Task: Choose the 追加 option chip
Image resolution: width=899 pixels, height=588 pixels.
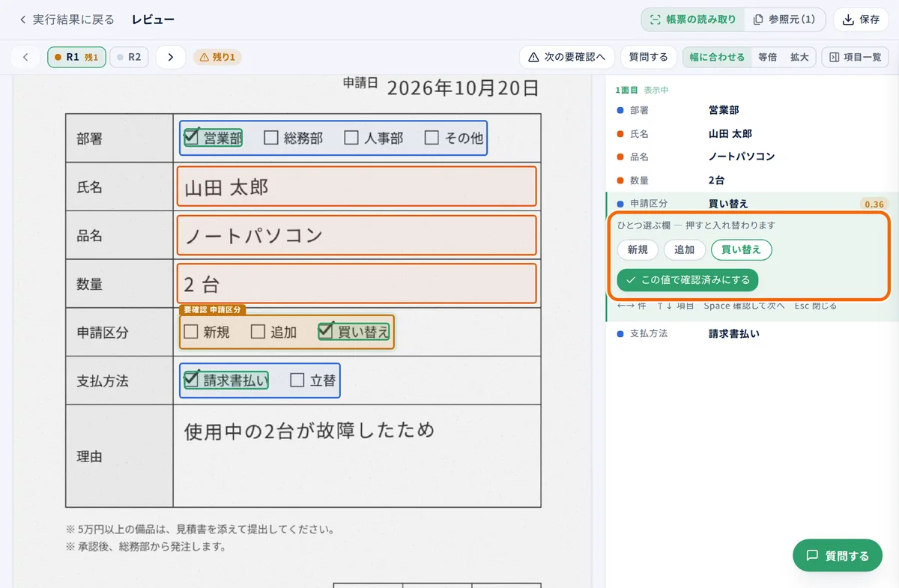Action: [685, 250]
